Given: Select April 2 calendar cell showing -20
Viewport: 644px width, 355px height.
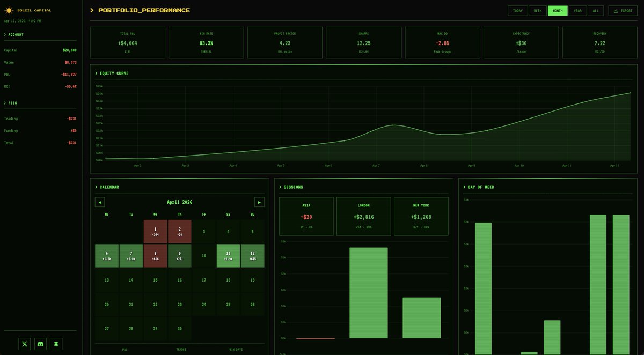Looking at the screenshot, I should pyautogui.click(x=180, y=232).
